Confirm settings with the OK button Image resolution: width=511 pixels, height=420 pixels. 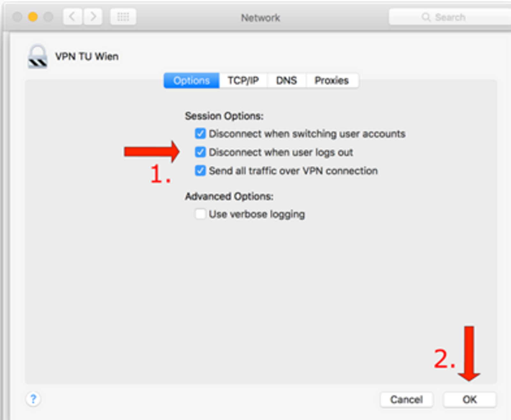469,400
